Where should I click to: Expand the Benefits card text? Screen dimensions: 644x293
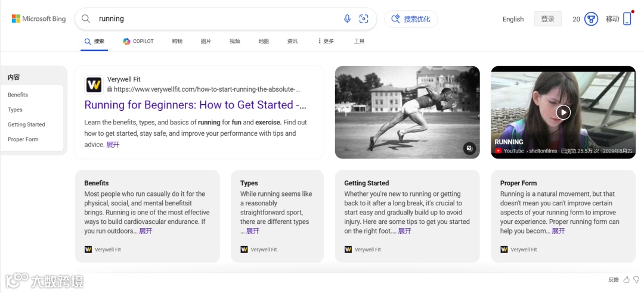click(145, 231)
